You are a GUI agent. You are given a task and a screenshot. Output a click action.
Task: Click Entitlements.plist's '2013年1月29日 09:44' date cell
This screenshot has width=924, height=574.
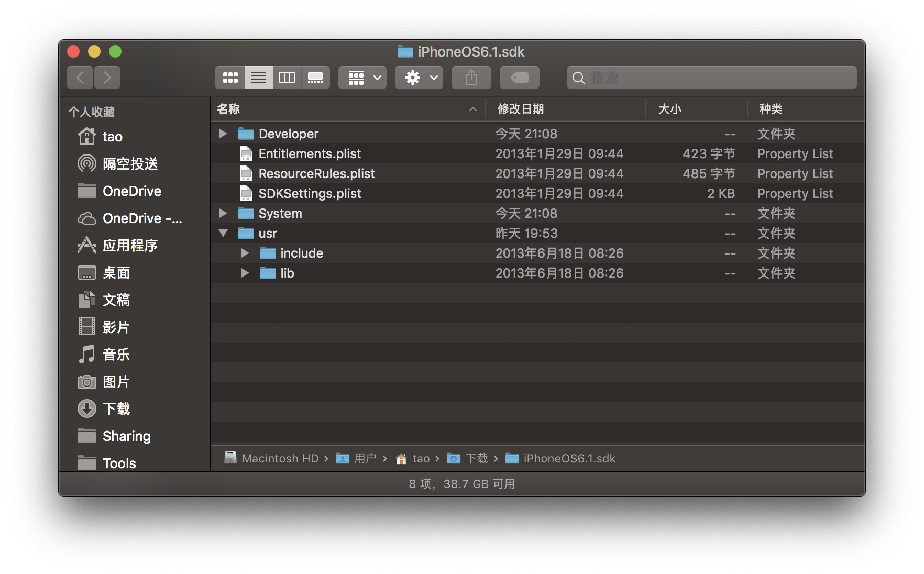(559, 153)
